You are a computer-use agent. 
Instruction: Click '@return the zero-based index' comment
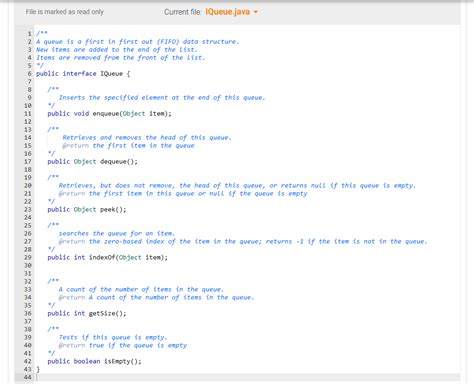pyautogui.click(x=243, y=242)
